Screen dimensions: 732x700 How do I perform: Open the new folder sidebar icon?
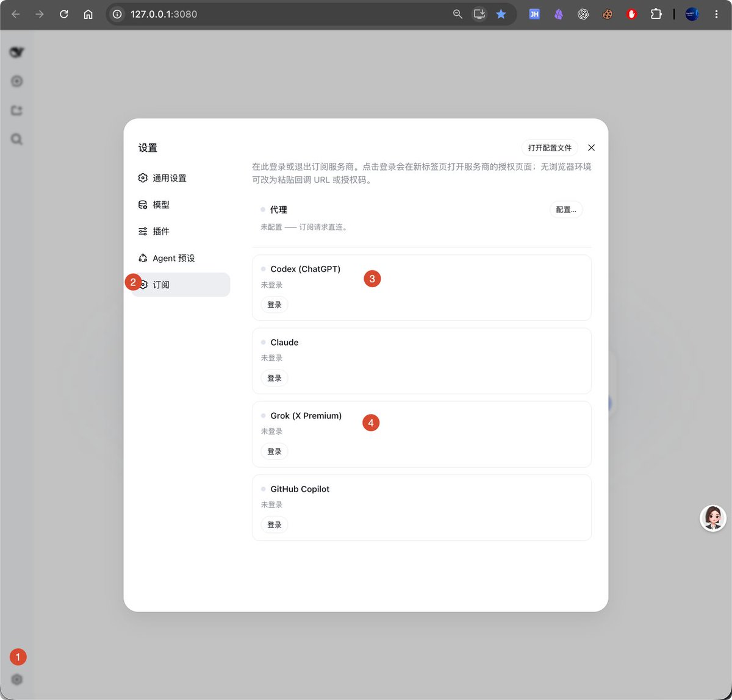click(x=17, y=110)
